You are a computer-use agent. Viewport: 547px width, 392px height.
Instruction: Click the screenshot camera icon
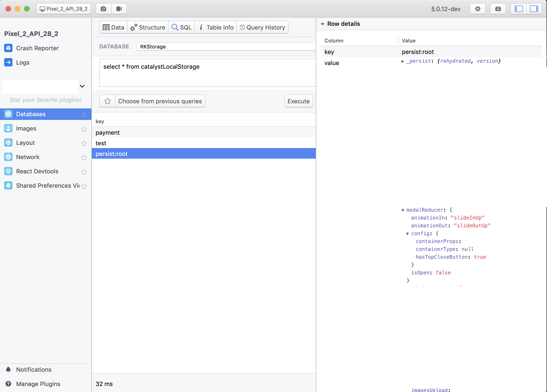(x=103, y=9)
